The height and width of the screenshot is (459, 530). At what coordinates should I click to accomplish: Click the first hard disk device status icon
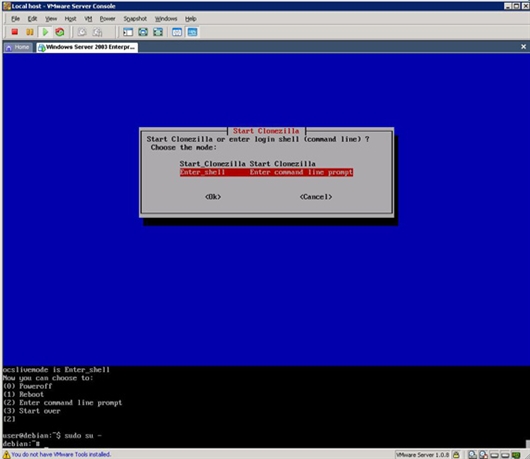[494, 455]
